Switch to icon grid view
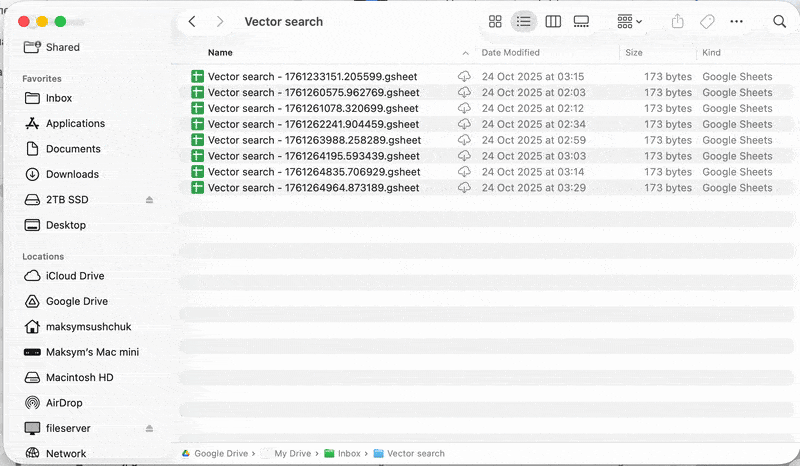The image size is (800, 466). click(x=495, y=21)
